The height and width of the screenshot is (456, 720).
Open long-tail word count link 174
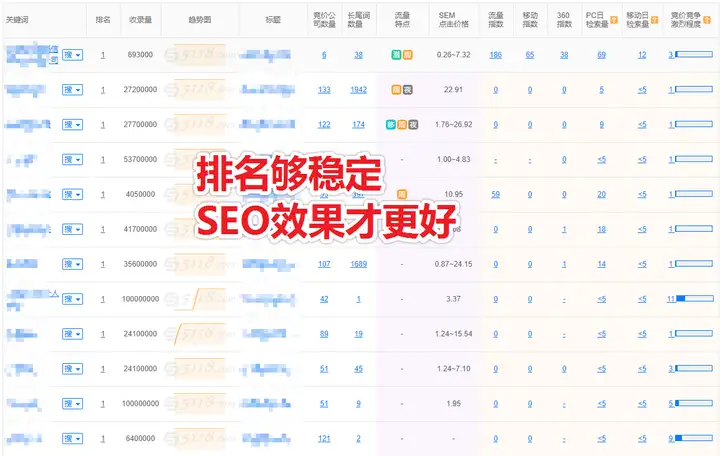[x=359, y=124]
